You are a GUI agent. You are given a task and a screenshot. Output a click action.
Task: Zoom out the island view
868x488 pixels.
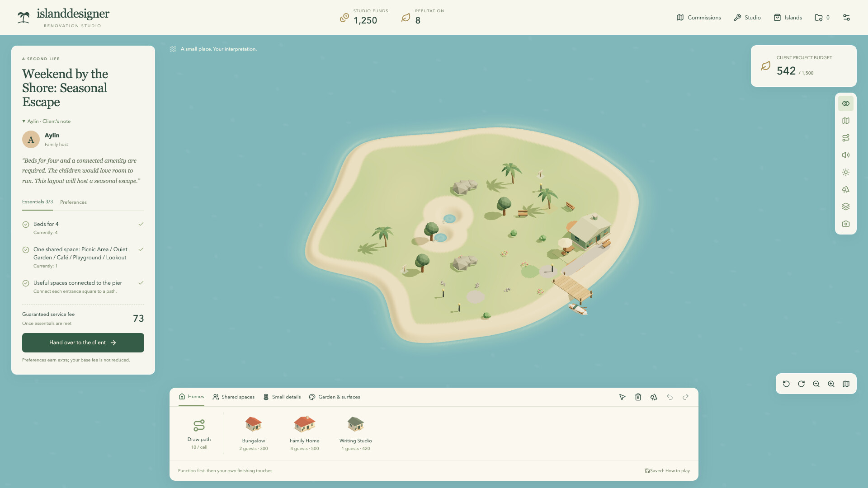click(816, 384)
